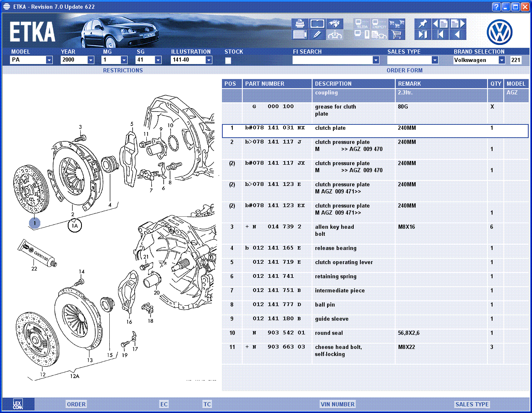Expand the MODEL dropdown arrow
532x413 pixels.
click(49, 60)
